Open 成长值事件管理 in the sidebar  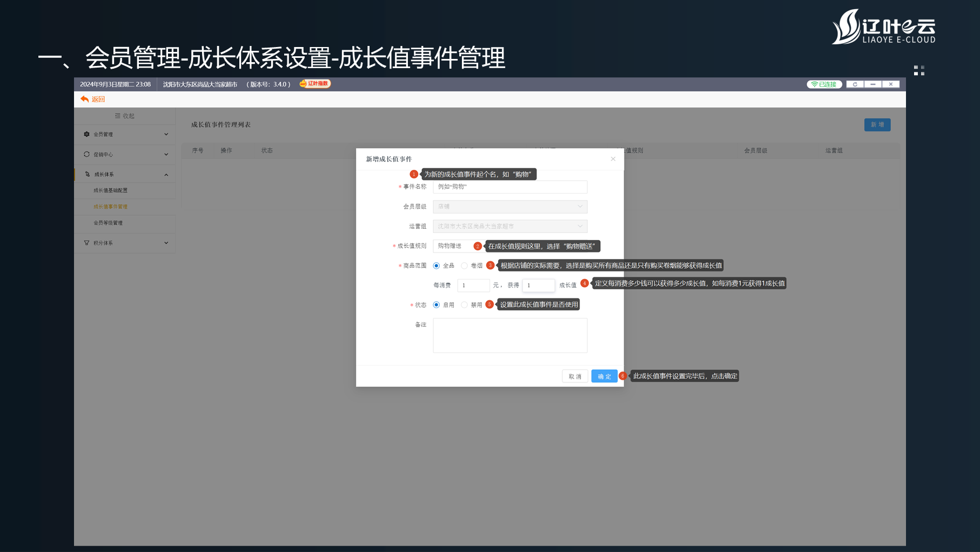[x=111, y=207]
